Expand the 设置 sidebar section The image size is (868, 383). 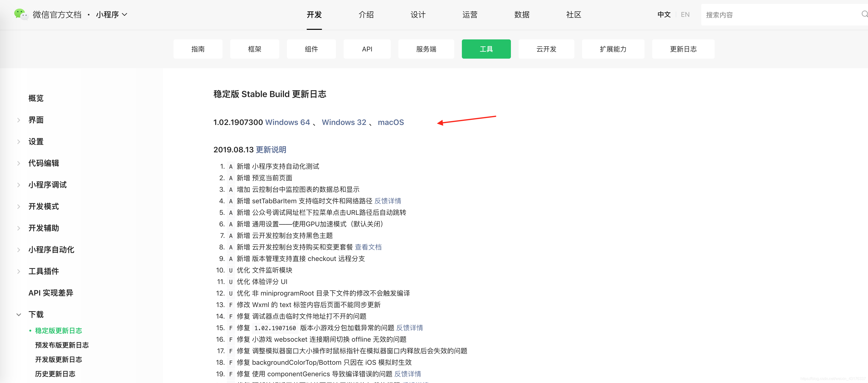19,142
